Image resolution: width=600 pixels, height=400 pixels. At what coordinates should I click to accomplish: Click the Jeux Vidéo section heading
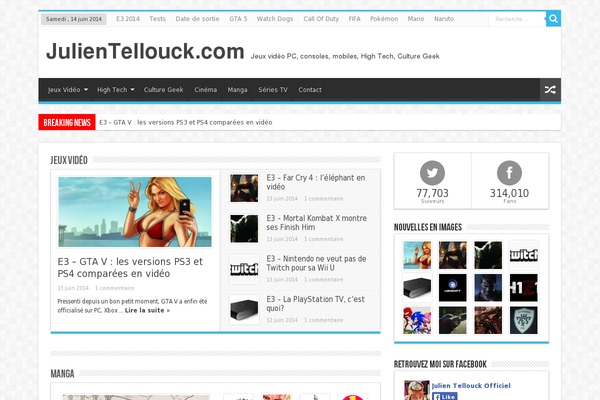tap(69, 160)
